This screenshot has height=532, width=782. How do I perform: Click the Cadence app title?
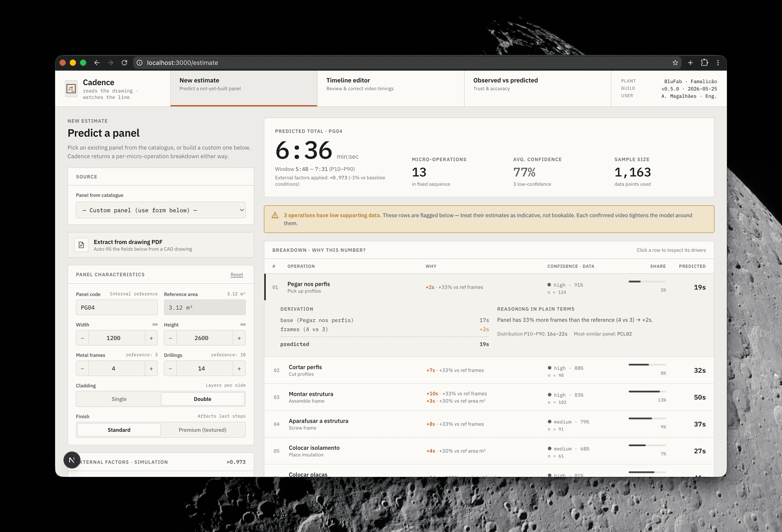[99, 82]
